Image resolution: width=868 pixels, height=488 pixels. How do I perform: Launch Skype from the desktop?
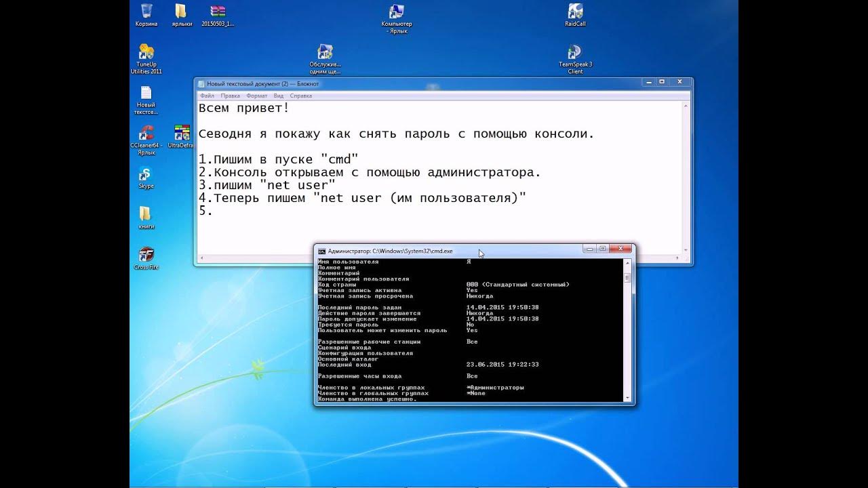(x=146, y=178)
